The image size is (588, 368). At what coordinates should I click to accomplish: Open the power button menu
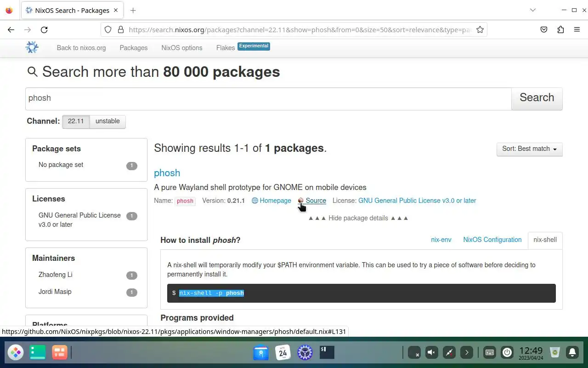[507, 353]
